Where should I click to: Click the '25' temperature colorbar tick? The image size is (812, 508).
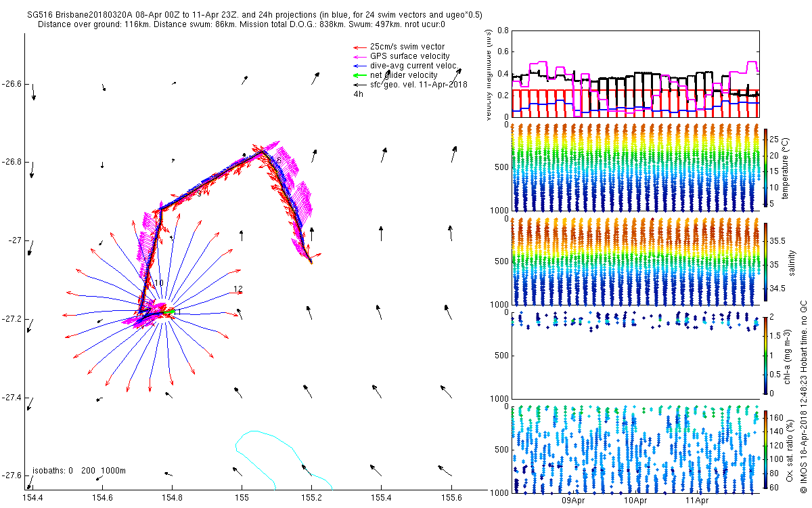point(775,138)
